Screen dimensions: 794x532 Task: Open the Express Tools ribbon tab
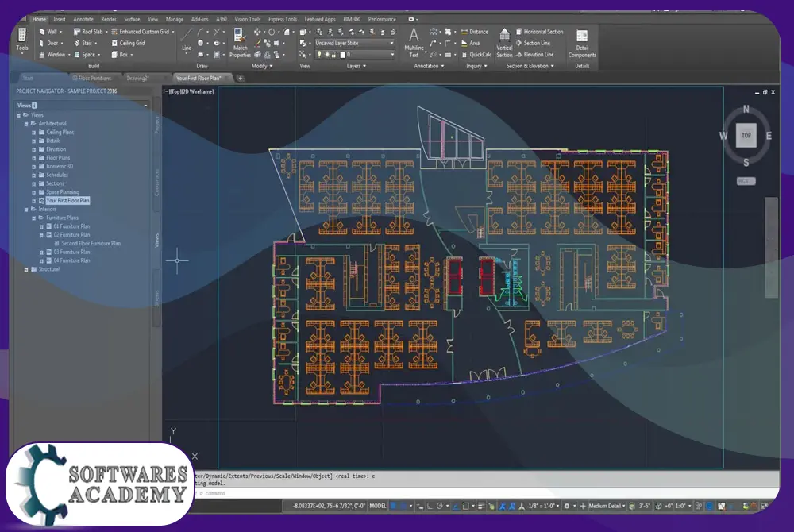283,19
